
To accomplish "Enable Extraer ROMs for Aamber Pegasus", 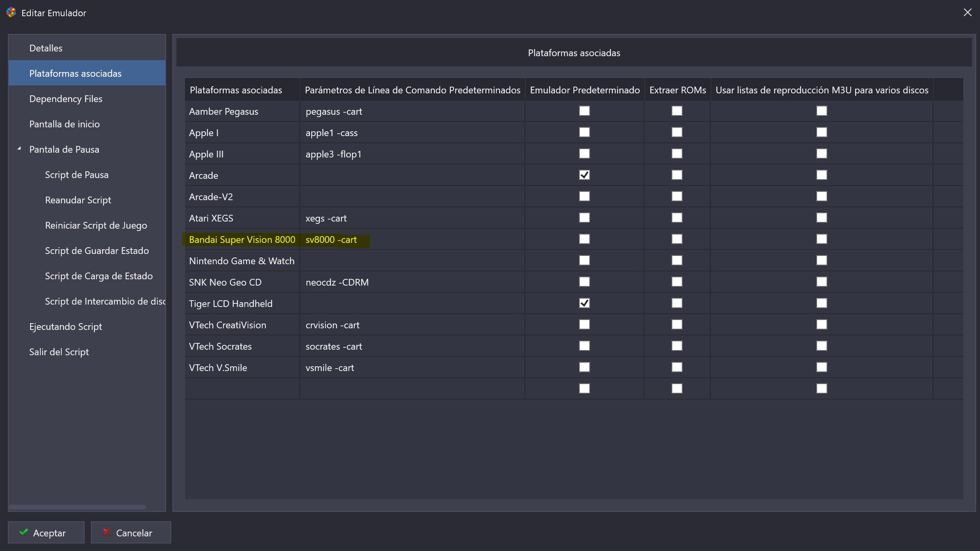I will tap(677, 111).
